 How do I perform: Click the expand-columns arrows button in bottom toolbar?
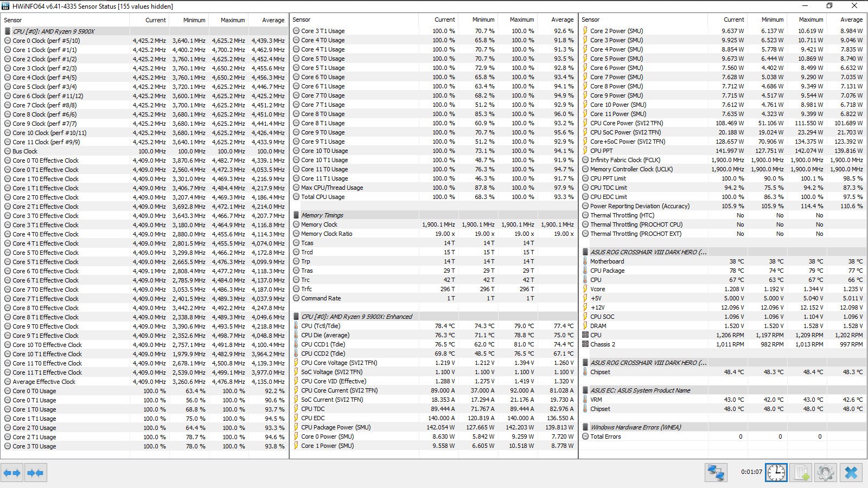12,473
